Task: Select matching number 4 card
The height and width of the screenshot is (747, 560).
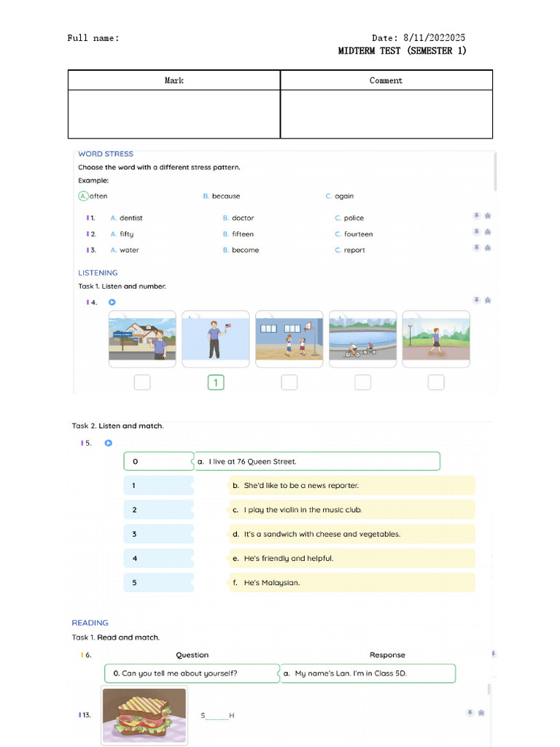Action: 158,558
